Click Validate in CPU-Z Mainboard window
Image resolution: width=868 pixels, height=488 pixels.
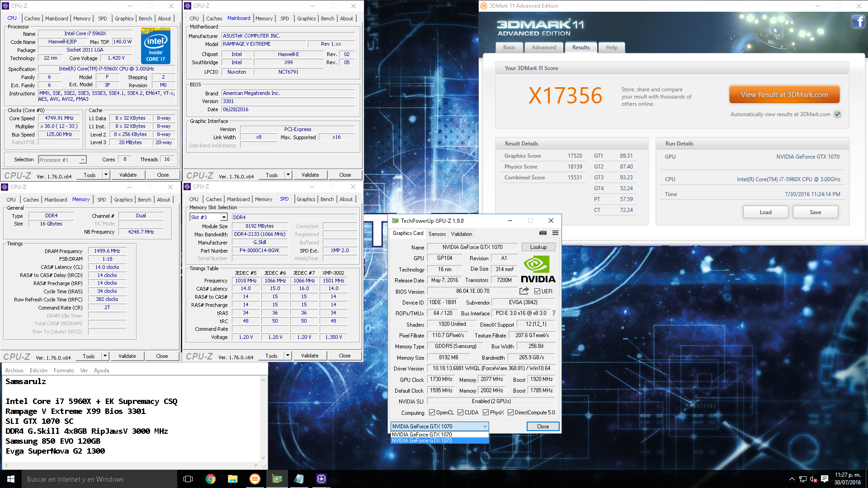[x=310, y=175]
